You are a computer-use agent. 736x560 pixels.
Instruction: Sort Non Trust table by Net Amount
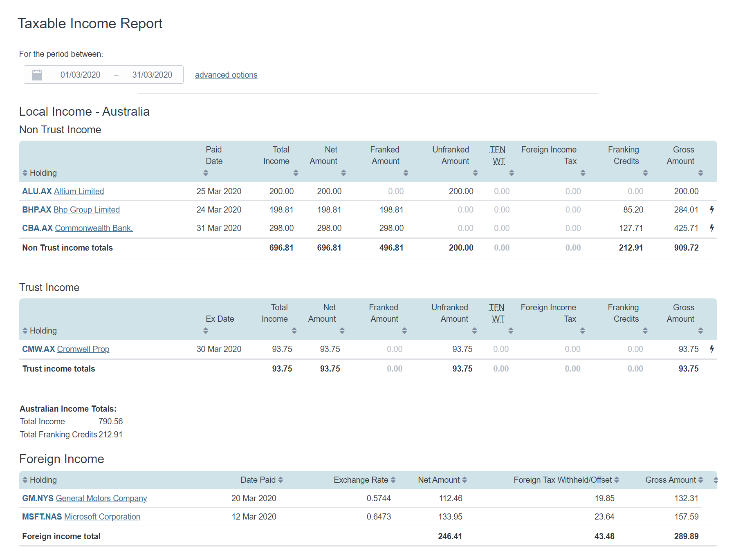343,173
